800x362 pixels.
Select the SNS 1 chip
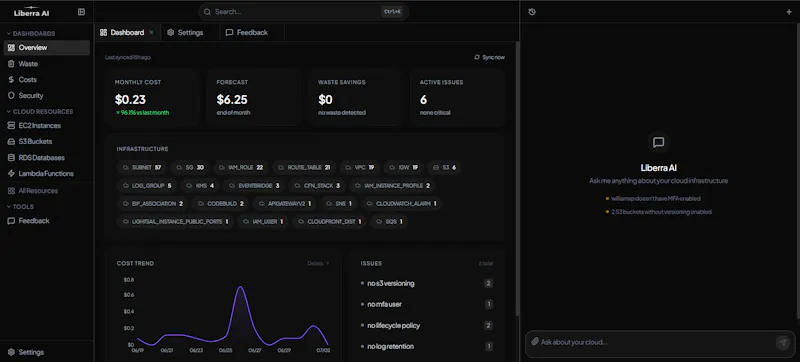coord(339,203)
